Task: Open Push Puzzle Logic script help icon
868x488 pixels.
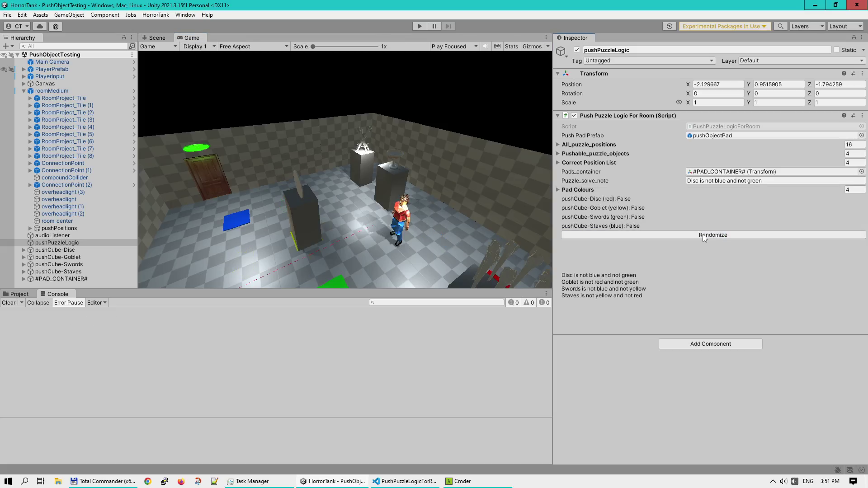Action: pos(844,116)
